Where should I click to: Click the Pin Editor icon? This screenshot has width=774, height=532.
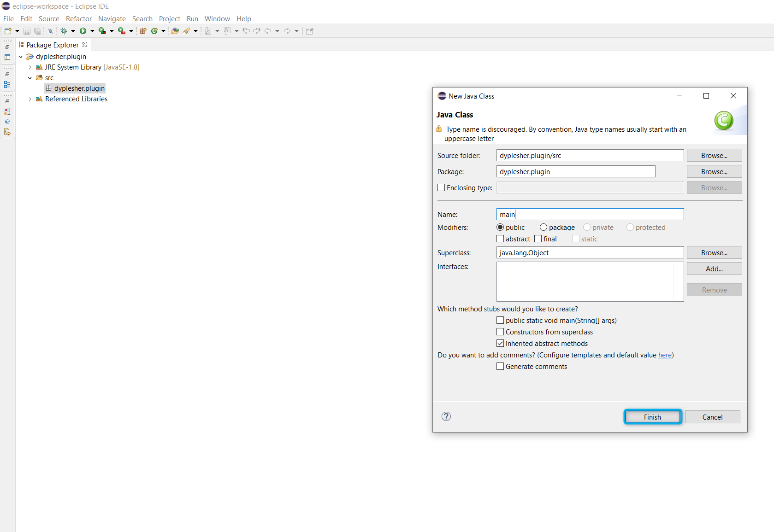309,31
